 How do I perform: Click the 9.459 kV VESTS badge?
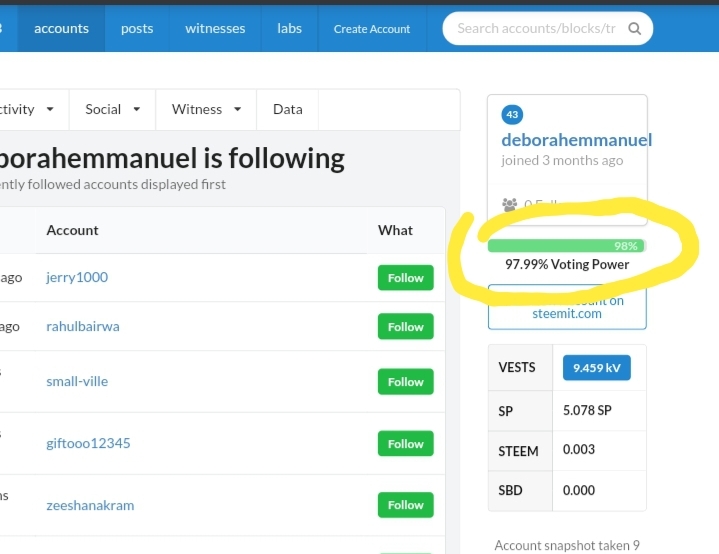point(597,368)
